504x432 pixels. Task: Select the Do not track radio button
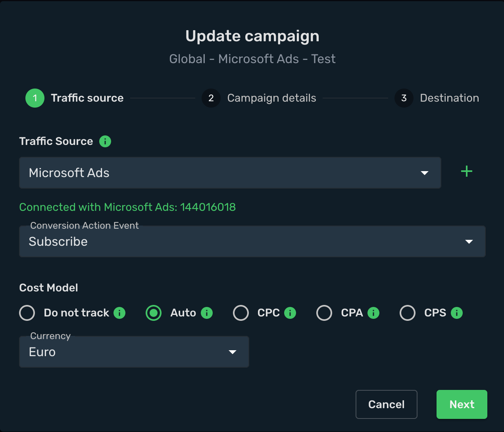(x=27, y=313)
